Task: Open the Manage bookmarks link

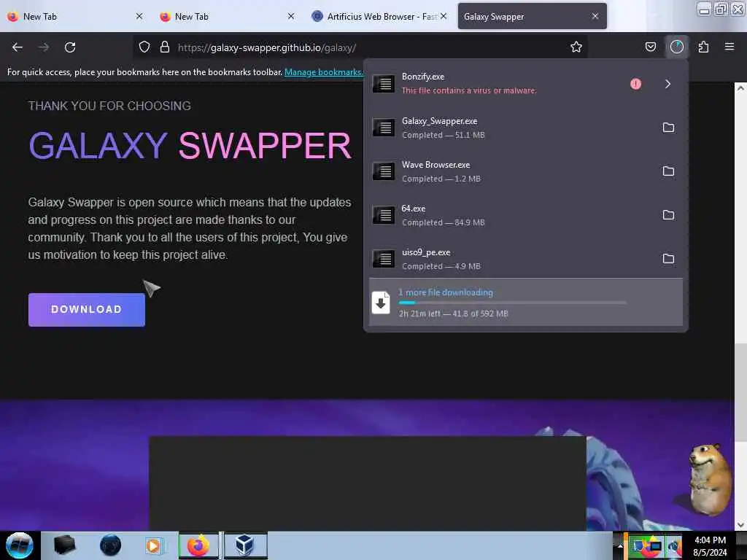Action: pos(323,72)
